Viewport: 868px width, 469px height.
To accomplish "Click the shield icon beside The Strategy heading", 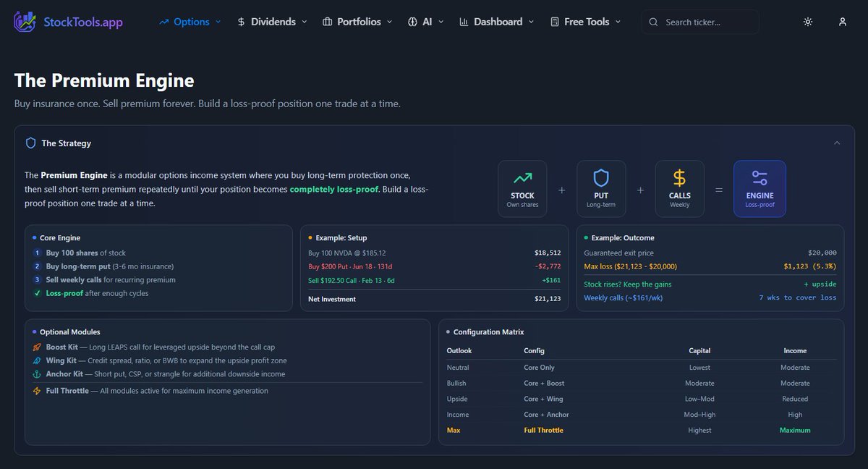I will coord(30,143).
